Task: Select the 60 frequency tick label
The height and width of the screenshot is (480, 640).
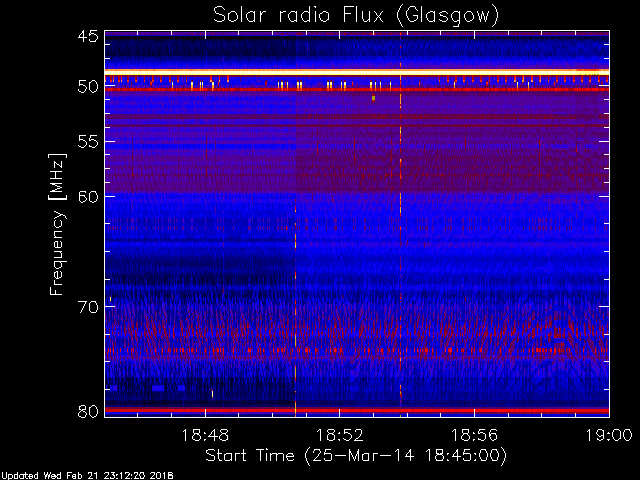Action: 88,197
